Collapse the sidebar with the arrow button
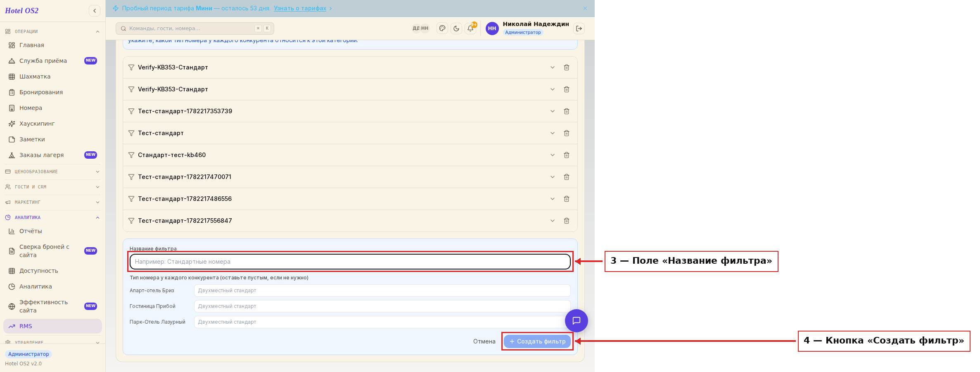This screenshot has height=372, width=980. coord(95,11)
